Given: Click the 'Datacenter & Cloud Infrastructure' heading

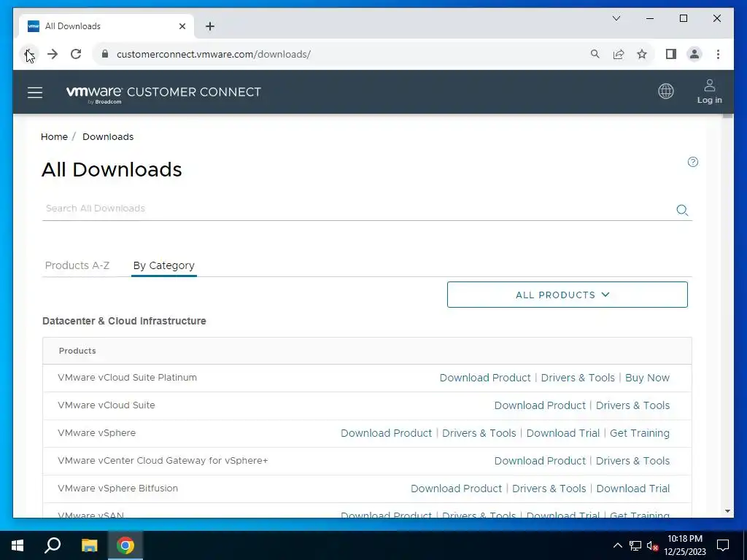Looking at the screenshot, I should coord(124,321).
